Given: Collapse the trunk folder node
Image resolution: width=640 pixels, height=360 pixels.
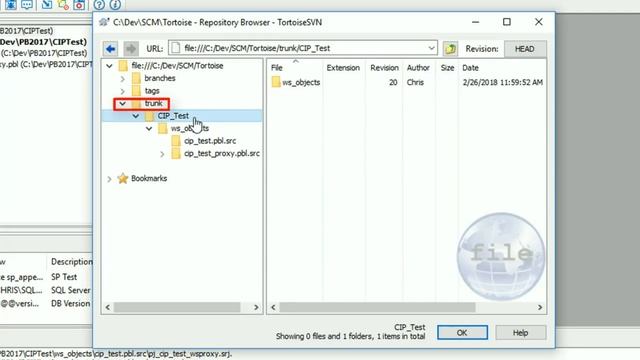Looking at the screenshot, I should pyautogui.click(x=122, y=104).
